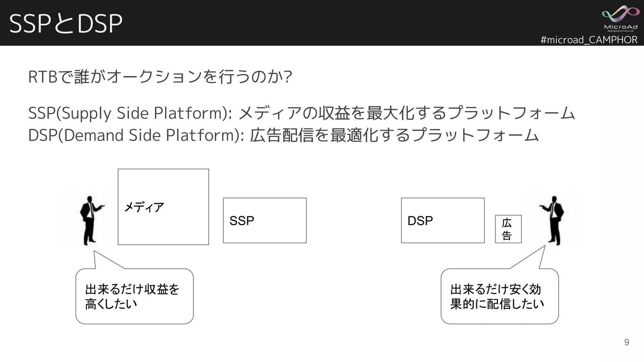
Task: Click the RTBで誰がオークション question text
Action: tap(160, 77)
